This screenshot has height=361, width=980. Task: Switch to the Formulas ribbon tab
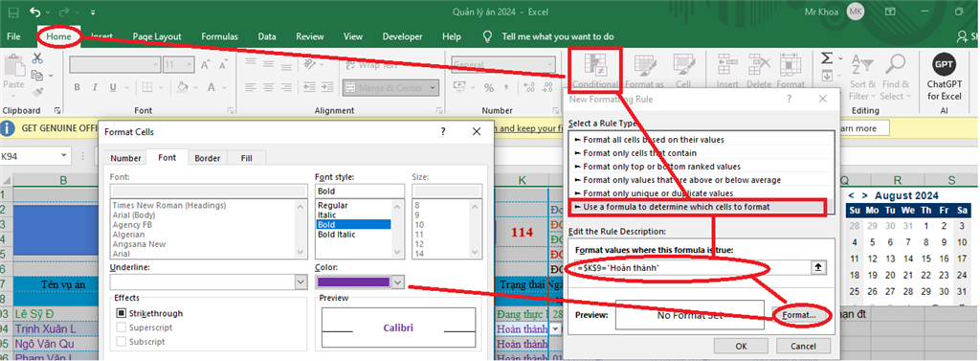coord(219,37)
